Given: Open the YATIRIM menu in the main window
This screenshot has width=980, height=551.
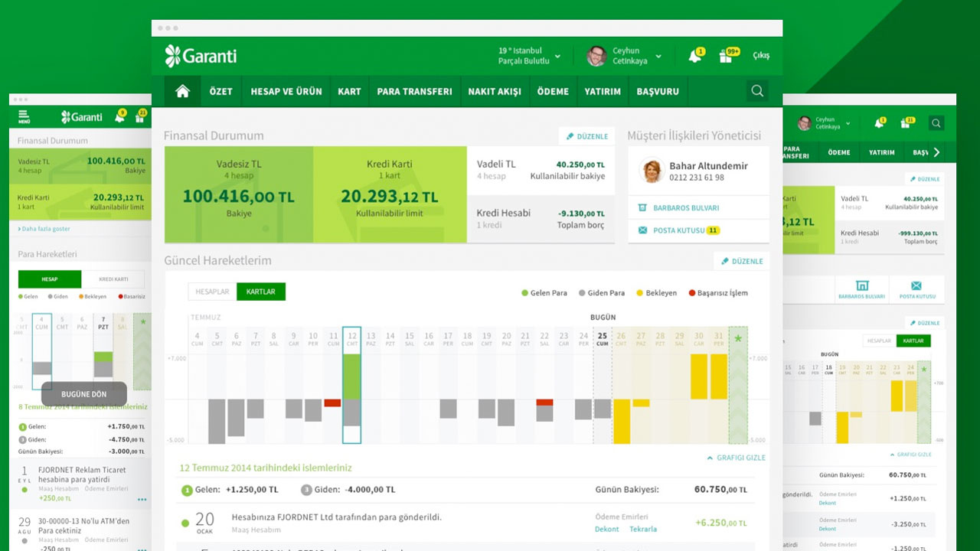Looking at the screenshot, I should [603, 91].
